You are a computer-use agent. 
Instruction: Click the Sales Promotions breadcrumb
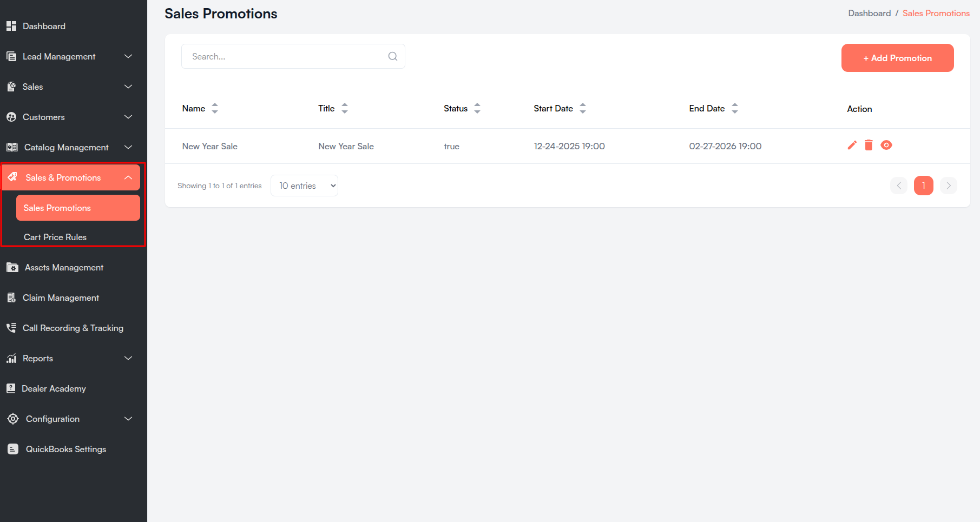tap(936, 13)
